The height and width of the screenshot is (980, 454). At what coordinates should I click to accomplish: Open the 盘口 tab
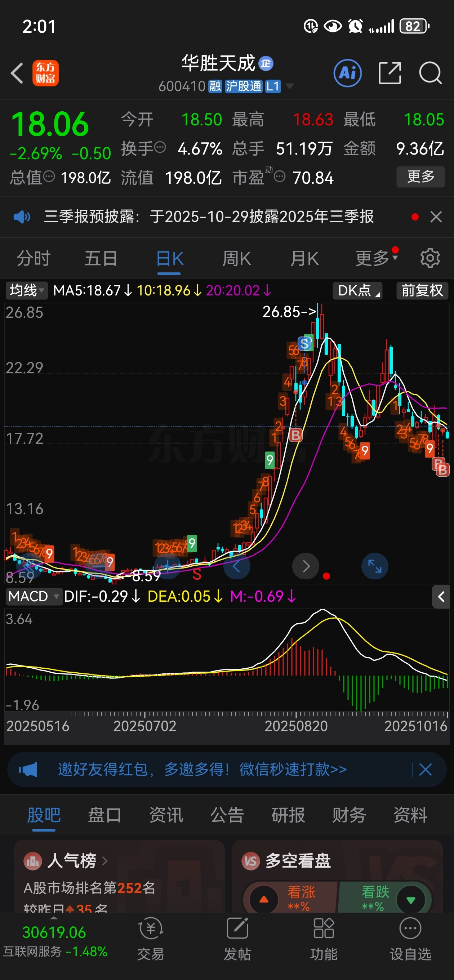point(104,815)
